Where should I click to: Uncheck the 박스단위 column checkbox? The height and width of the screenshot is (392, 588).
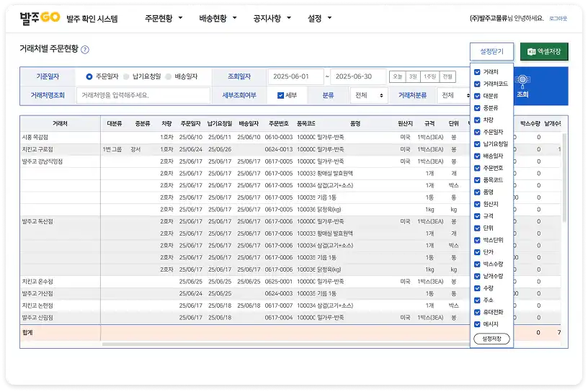pos(477,240)
